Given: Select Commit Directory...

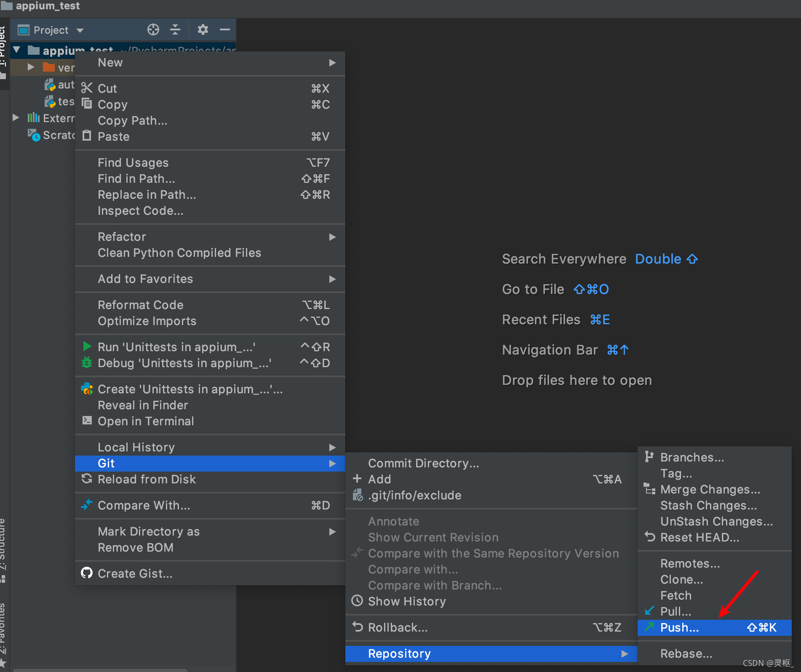Looking at the screenshot, I should (491, 463).
